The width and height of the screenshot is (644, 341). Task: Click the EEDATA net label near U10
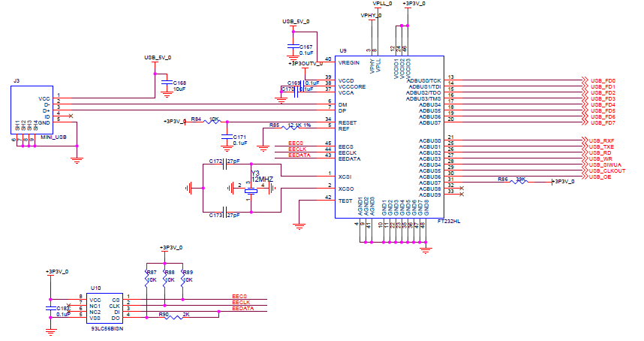pyautogui.click(x=242, y=308)
